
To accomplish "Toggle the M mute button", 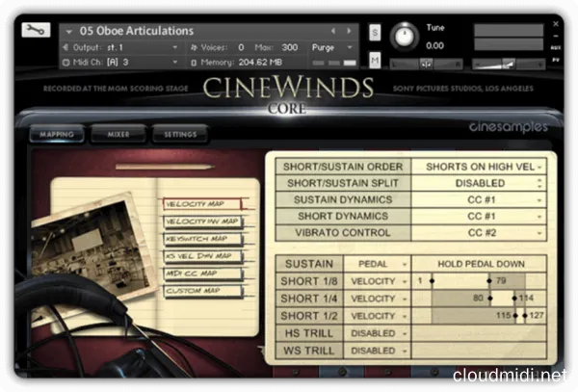I will 374,61.
